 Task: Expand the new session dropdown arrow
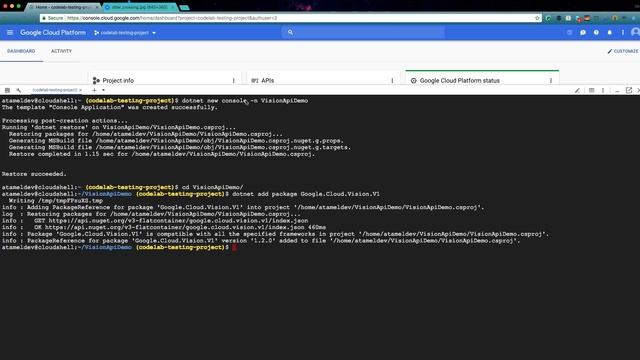[x=104, y=90]
